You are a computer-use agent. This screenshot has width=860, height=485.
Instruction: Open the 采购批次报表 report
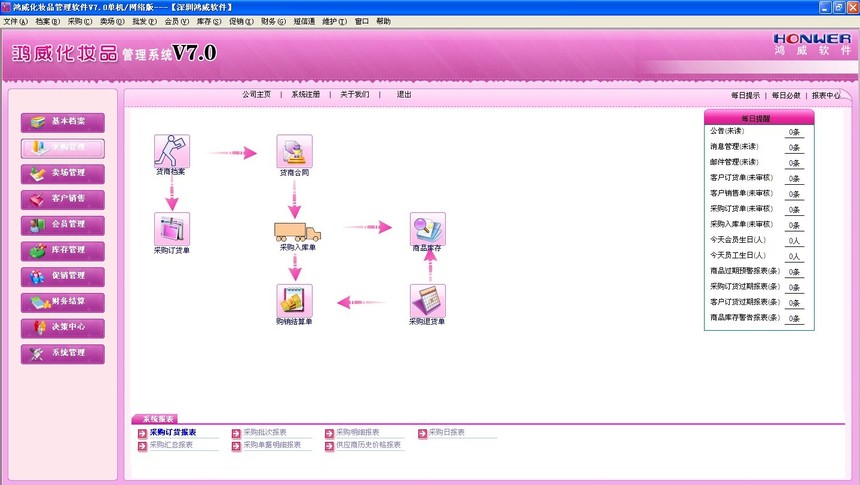tap(265, 432)
